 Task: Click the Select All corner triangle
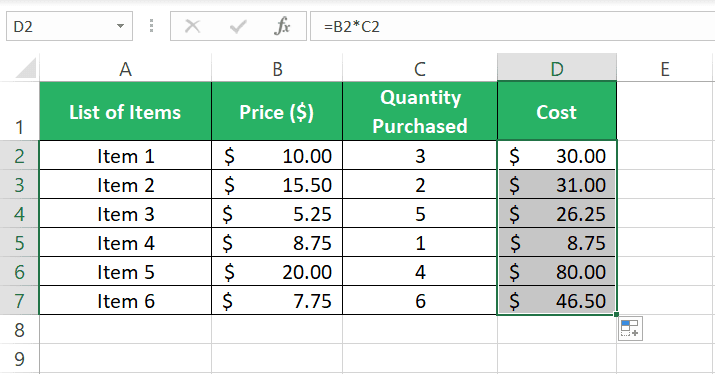pyautogui.click(x=26, y=68)
